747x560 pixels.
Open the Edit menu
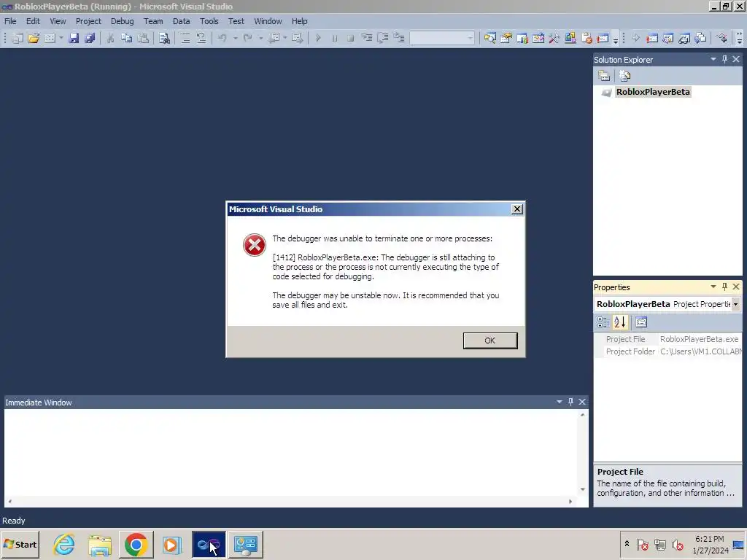33,21
